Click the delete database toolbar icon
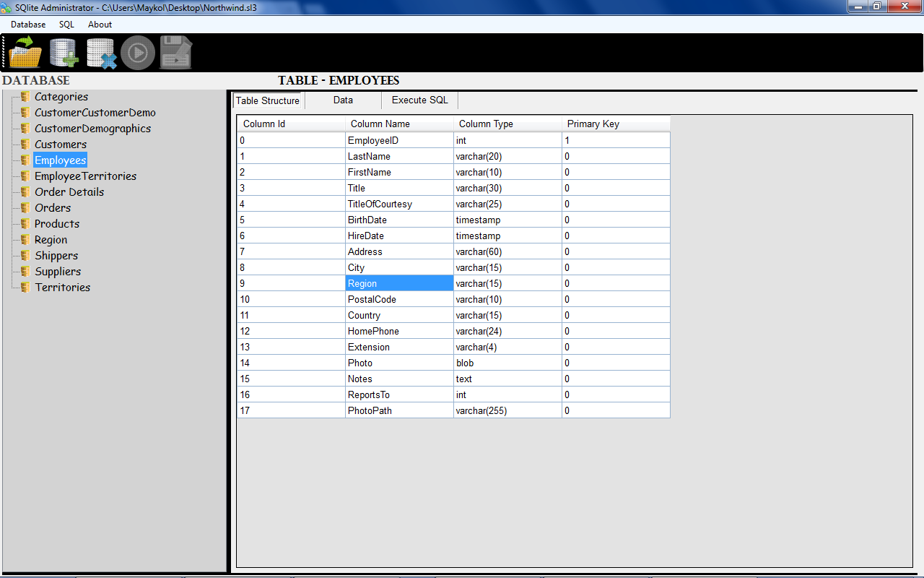Image resolution: width=924 pixels, height=578 pixels. tap(100, 52)
